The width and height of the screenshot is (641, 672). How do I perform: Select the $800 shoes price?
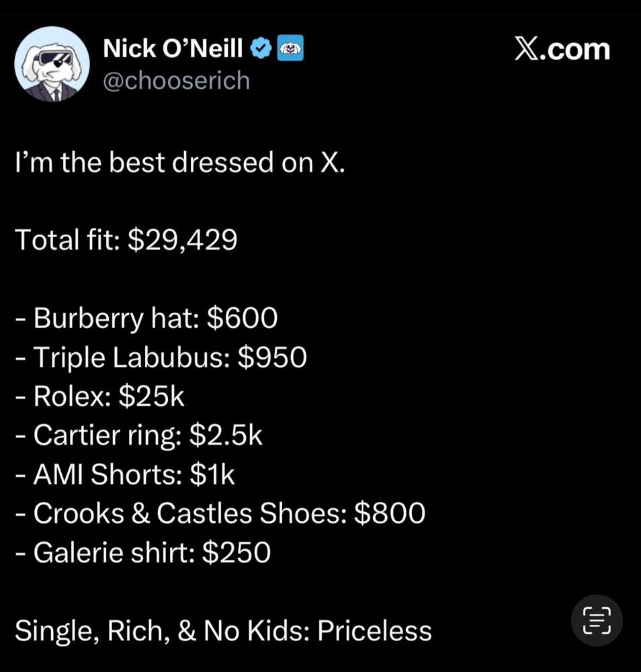[390, 513]
